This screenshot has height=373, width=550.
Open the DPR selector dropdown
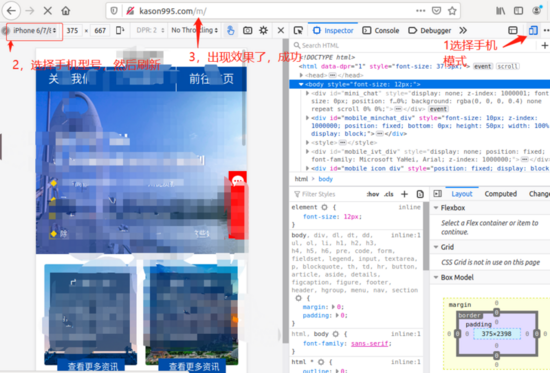point(150,31)
